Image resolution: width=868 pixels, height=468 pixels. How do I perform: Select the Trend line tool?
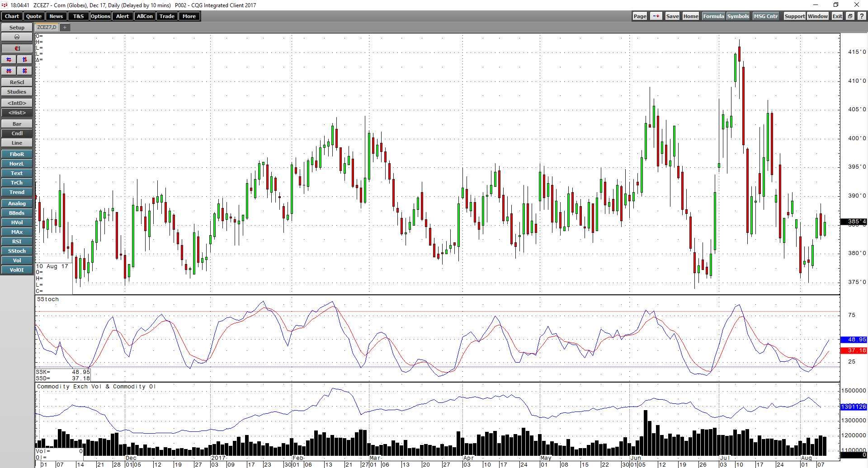[17, 192]
